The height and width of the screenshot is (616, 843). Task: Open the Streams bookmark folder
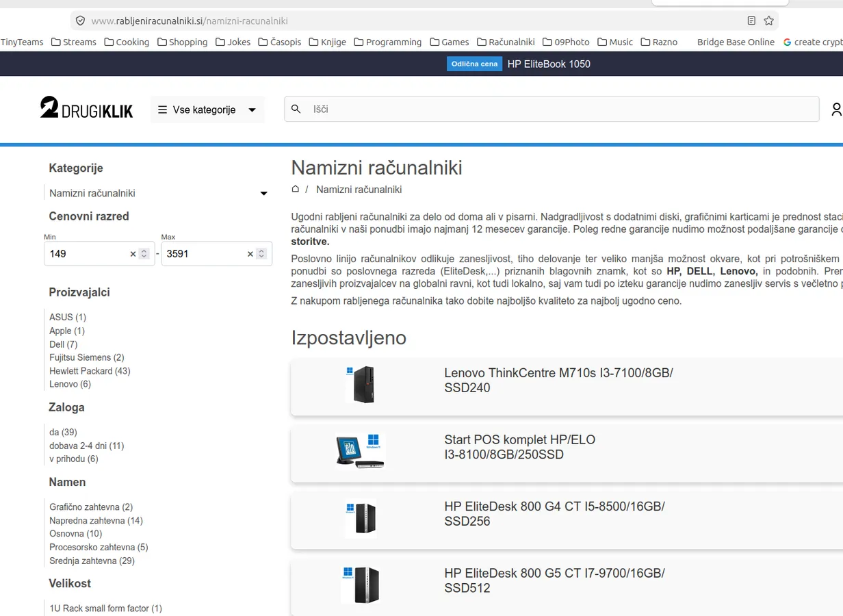74,42
